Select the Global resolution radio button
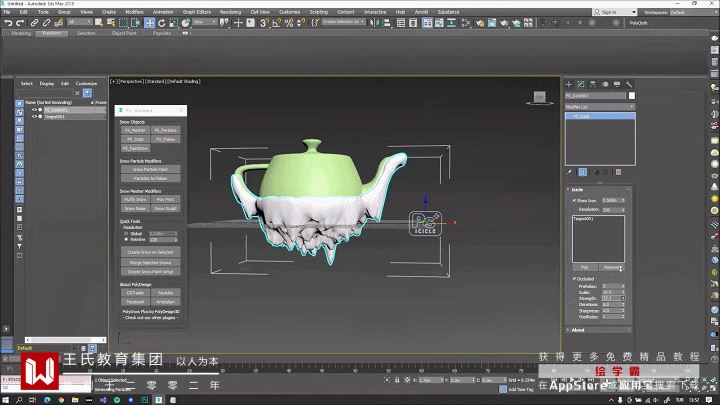This screenshot has height=405, width=720. pyautogui.click(x=126, y=234)
